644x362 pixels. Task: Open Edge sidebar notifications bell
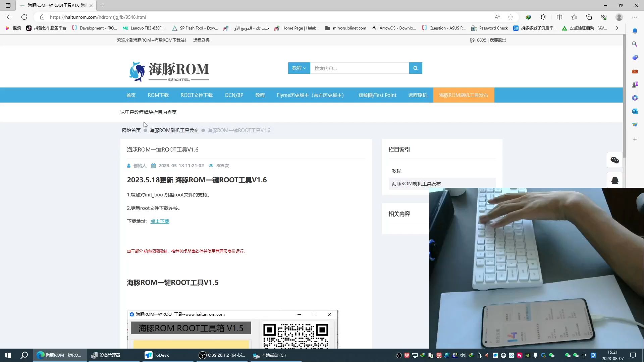(x=635, y=31)
